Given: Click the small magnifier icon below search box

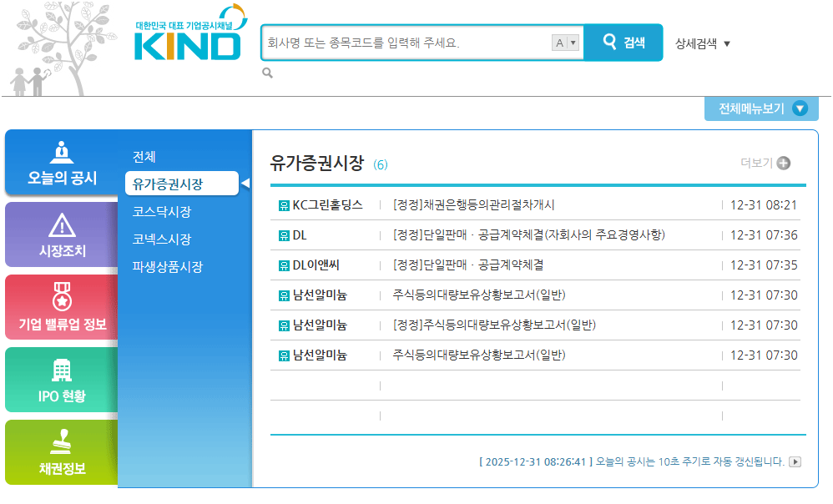Looking at the screenshot, I should (267, 73).
